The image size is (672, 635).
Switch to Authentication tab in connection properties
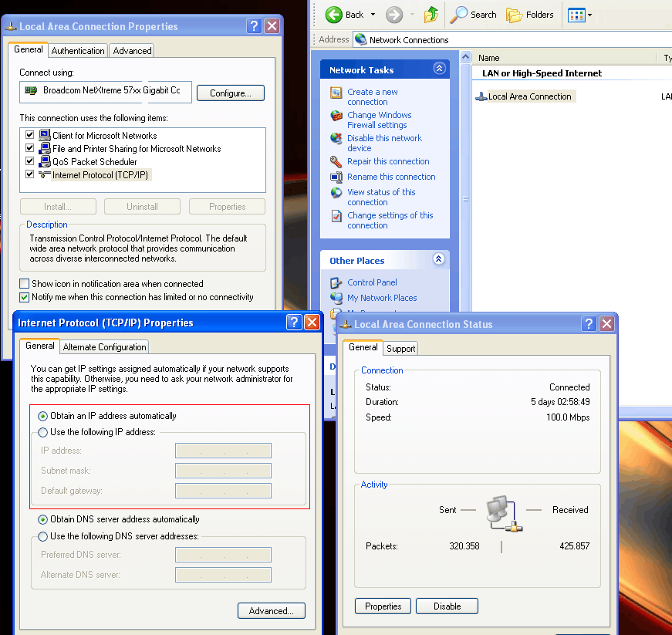(78, 51)
